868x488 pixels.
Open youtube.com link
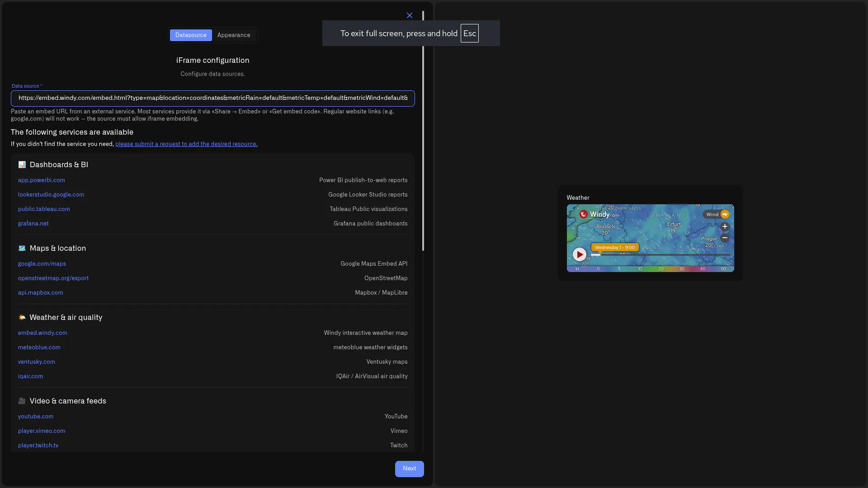36,417
